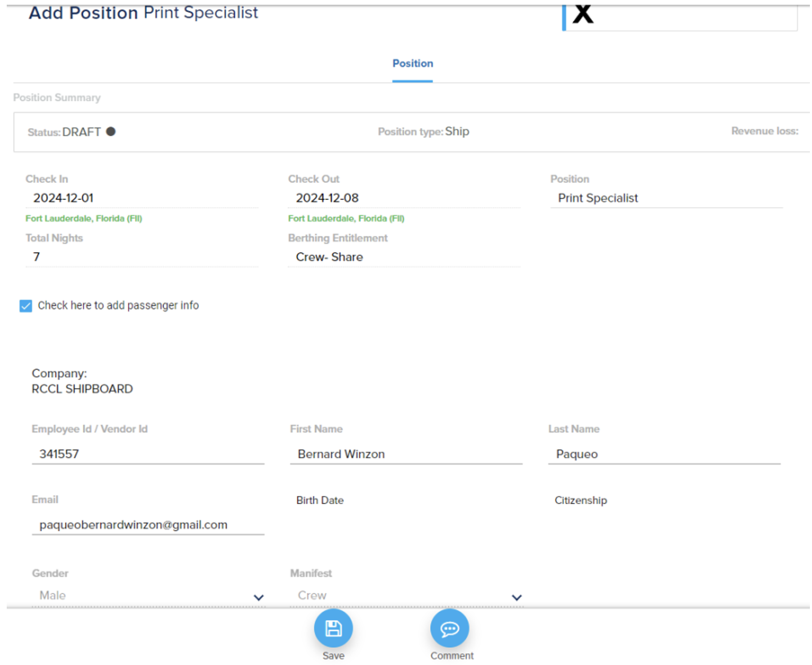Click Berthing Entitlement Crew- Share field
This screenshot has height=665, width=812.
pyautogui.click(x=404, y=257)
